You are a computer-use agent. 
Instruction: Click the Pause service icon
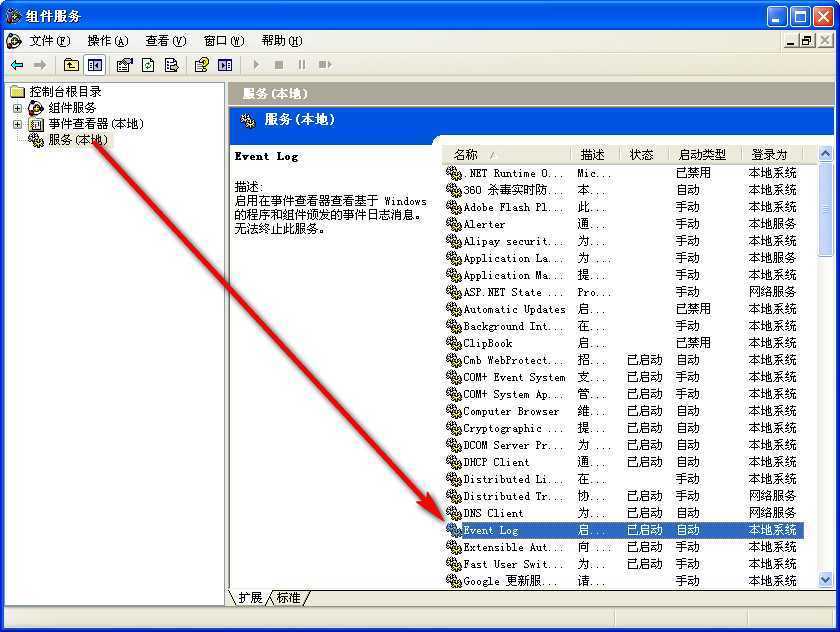click(302, 65)
